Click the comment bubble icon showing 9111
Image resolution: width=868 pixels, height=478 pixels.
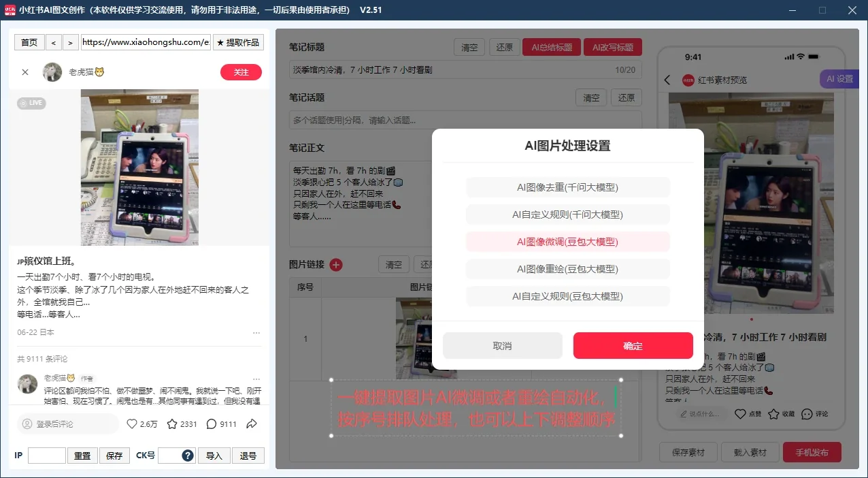212,424
